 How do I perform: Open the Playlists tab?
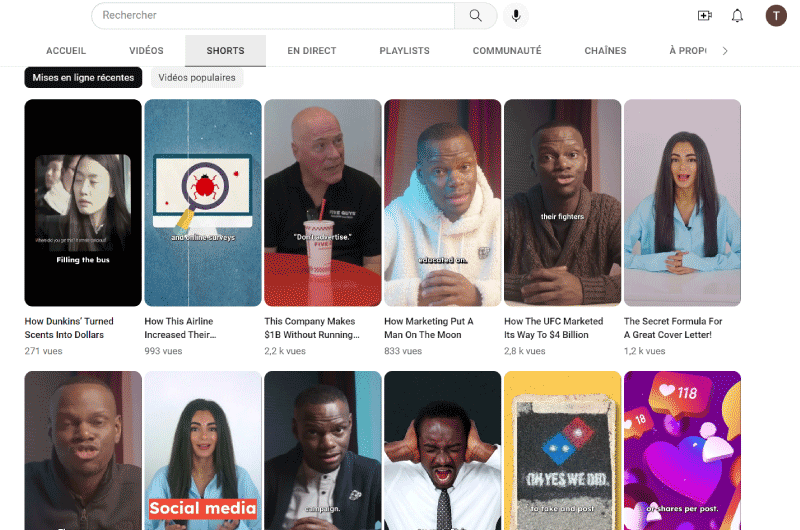[405, 51]
